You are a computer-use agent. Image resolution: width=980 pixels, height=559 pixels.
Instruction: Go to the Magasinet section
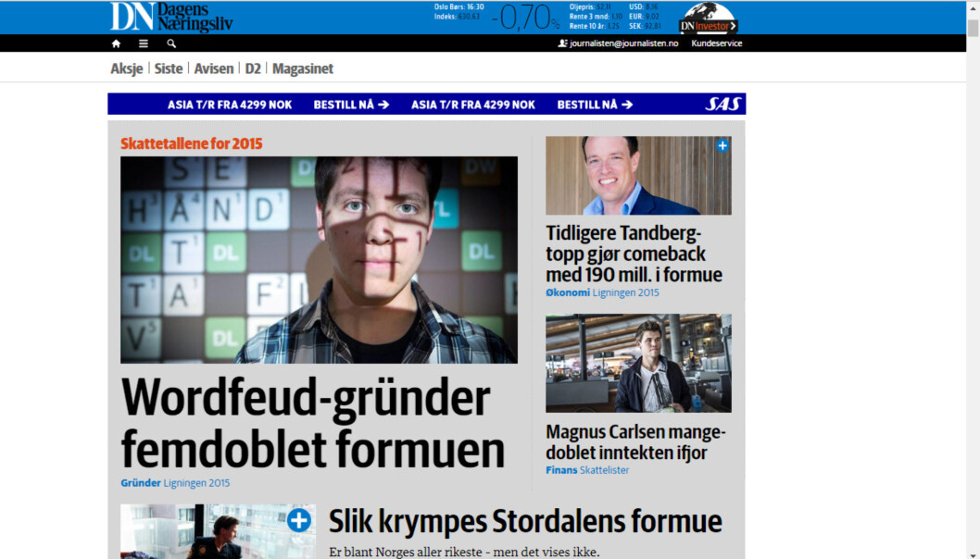click(x=303, y=68)
